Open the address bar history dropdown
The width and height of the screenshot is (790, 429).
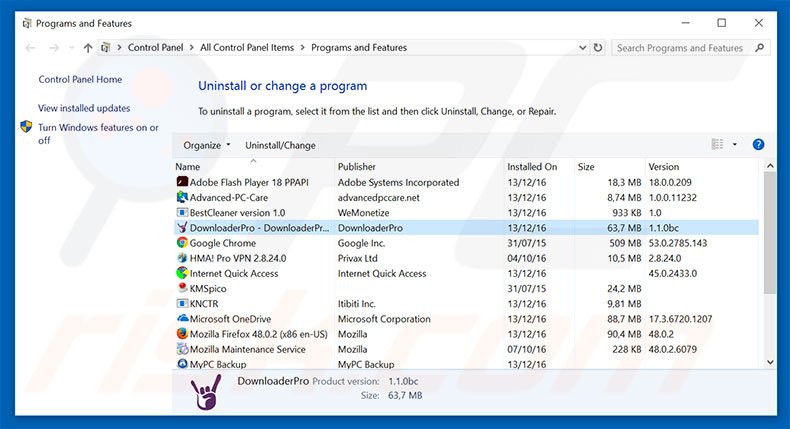click(582, 47)
